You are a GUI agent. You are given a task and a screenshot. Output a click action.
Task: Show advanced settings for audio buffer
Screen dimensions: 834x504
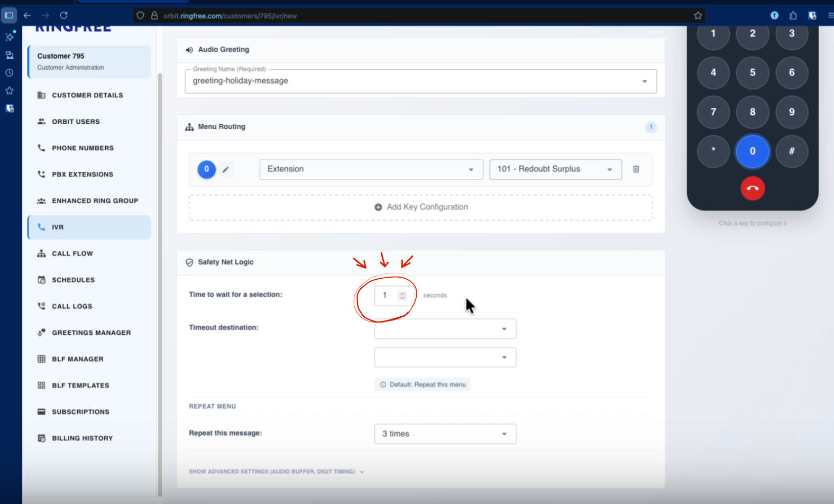pos(276,471)
